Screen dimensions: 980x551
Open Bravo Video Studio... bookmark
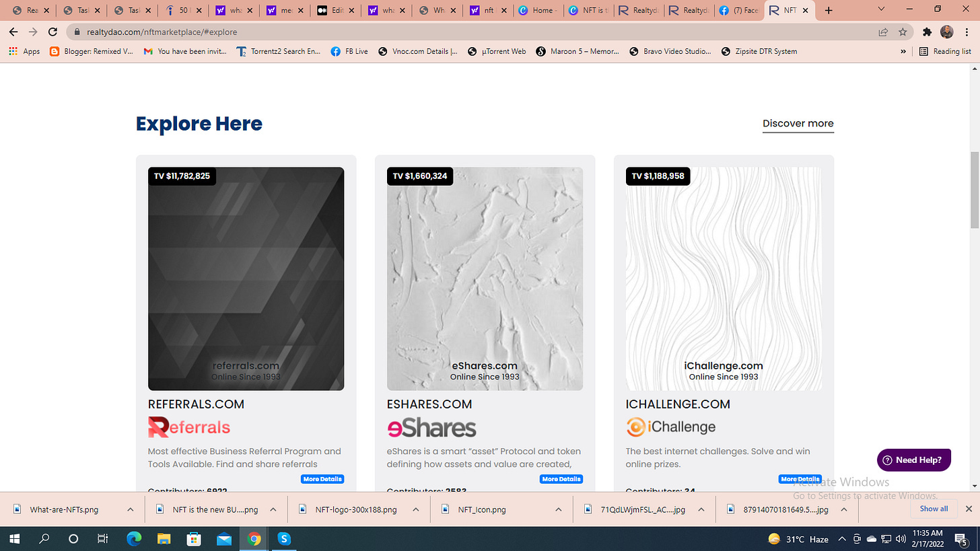(670, 51)
